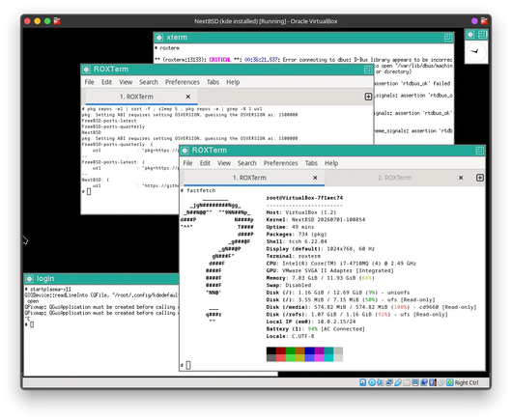Close the 2. ROXTerm tab
Image resolution: width=512 pixels, height=420 pixels.
(x=461, y=178)
